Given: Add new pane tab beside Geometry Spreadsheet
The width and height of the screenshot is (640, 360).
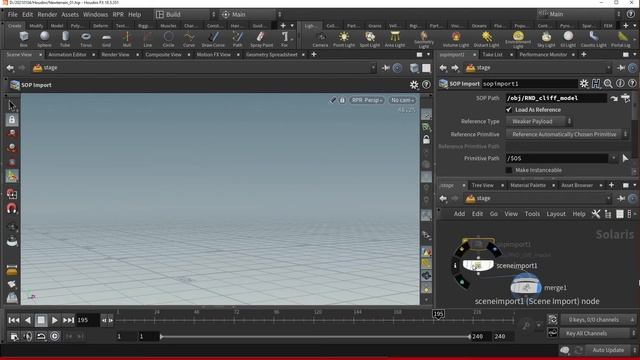Looking at the screenshot, I should (314, 54).
